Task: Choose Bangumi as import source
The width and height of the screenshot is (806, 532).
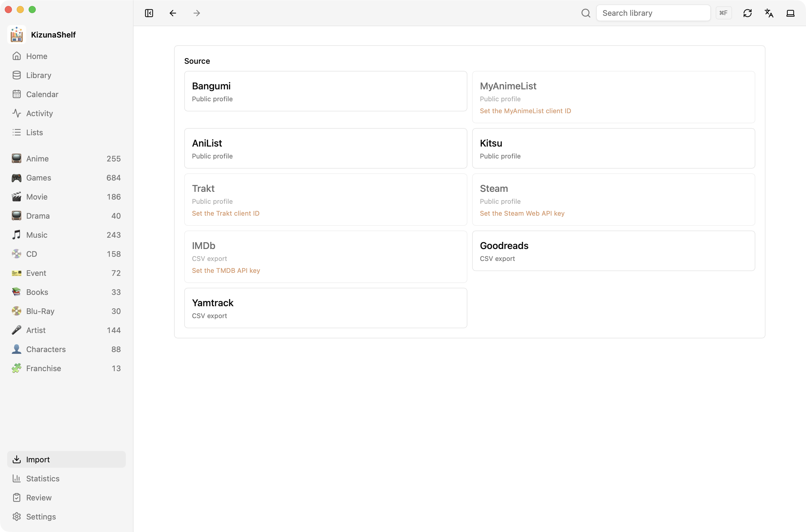Action: pos(325,91)
